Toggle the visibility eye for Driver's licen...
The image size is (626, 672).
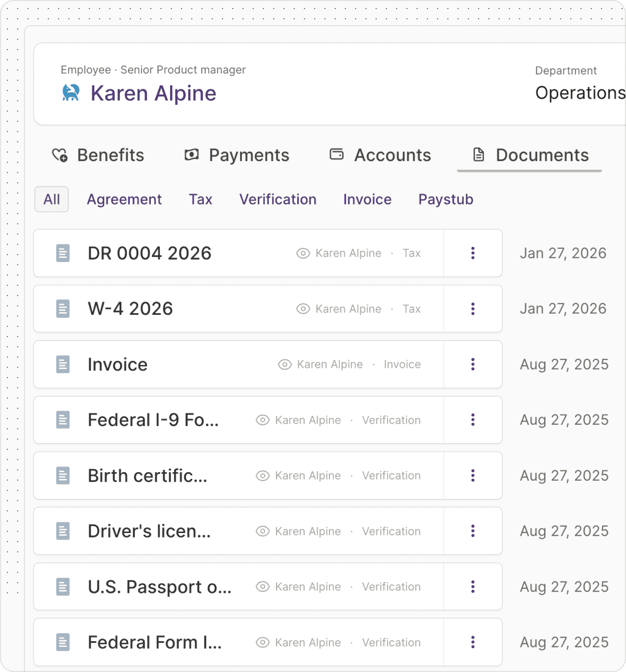coord(263,531)
